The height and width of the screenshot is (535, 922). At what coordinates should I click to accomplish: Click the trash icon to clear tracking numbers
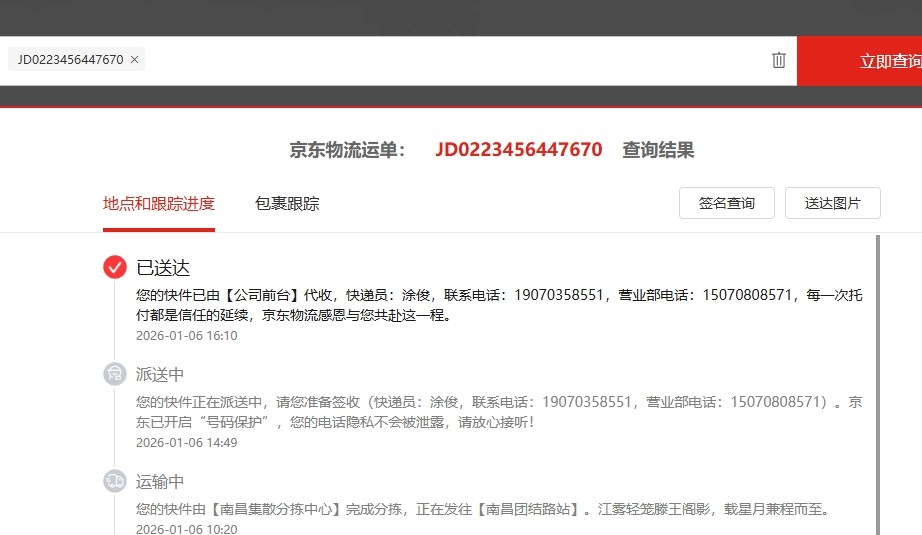coord(779,60)
